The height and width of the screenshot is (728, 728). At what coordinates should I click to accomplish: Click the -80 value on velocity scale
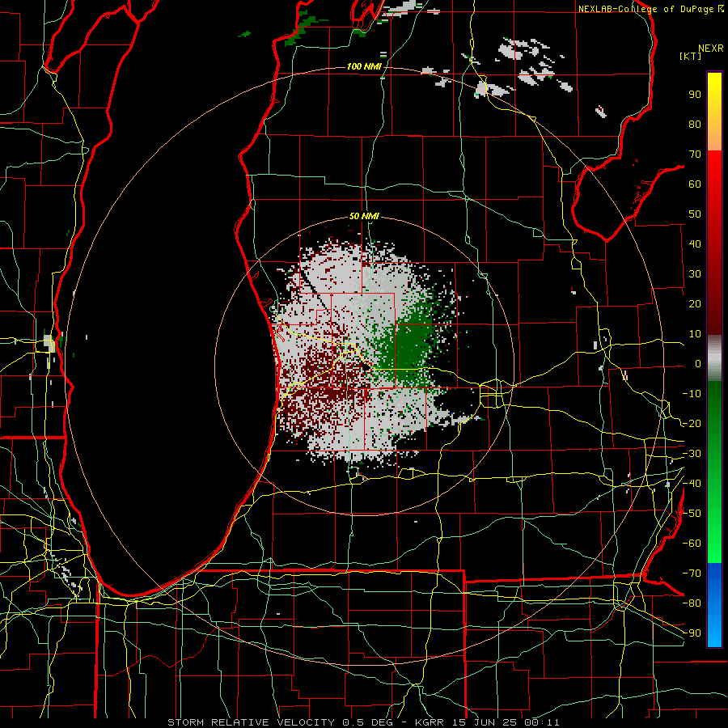692,603
